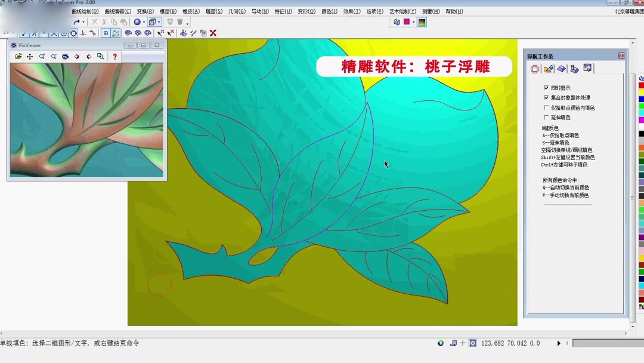The width and height of the screenshot is (644, 363).
Task: Click the 3D cube view icon on the toolbar
Action: pos(153,22)
